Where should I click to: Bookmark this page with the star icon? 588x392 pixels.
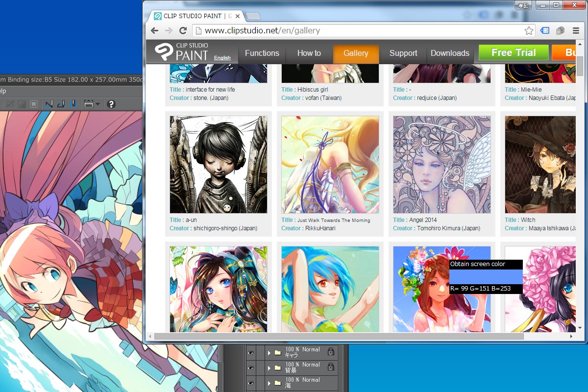(x=529, y=31)
